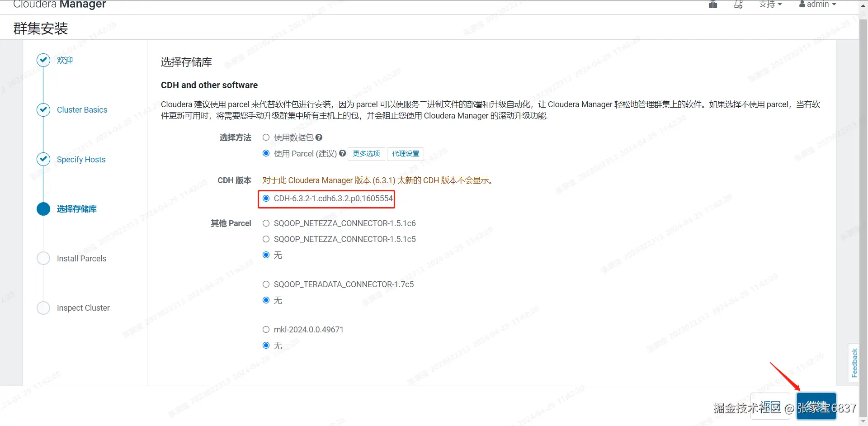
Task: Open the Feedback side tab
Action: [854, 363]
